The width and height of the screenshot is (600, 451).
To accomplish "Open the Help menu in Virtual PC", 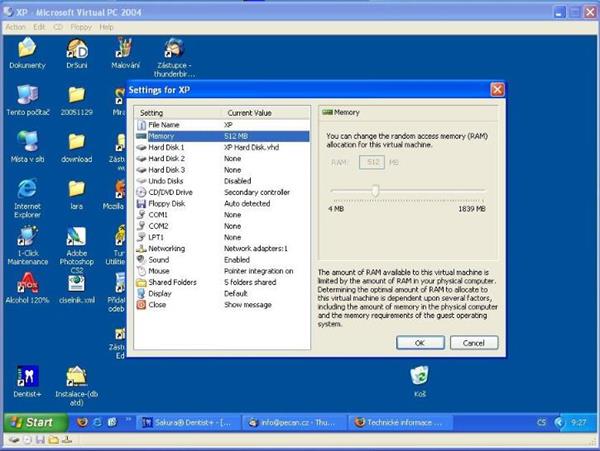I will point(106,27).
